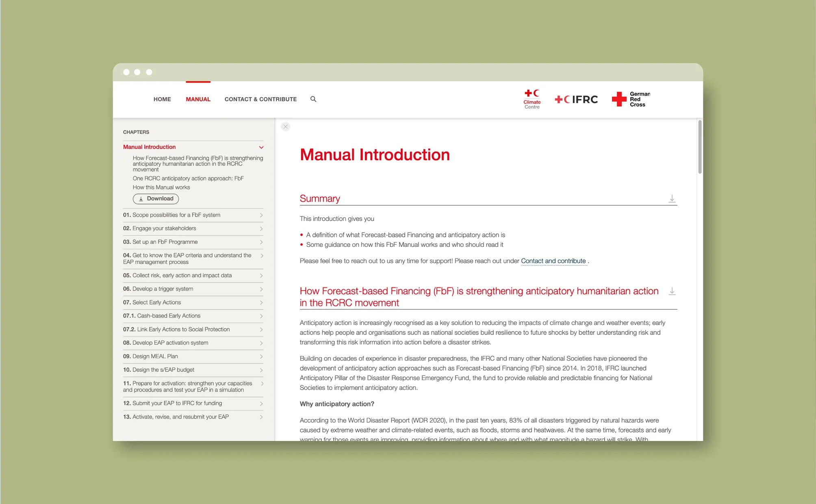Download the Summary section via arrow icon
The image size is (816, 504).
[x=672, y=198]
